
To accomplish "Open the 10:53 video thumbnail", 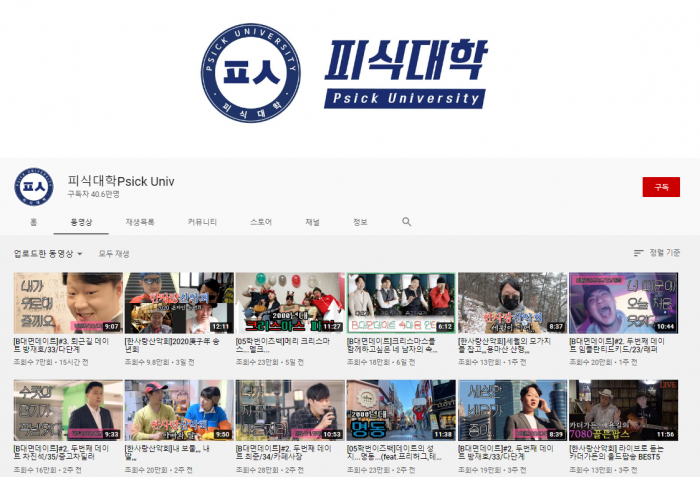I will pyautogui.click(x=290, y=410).
